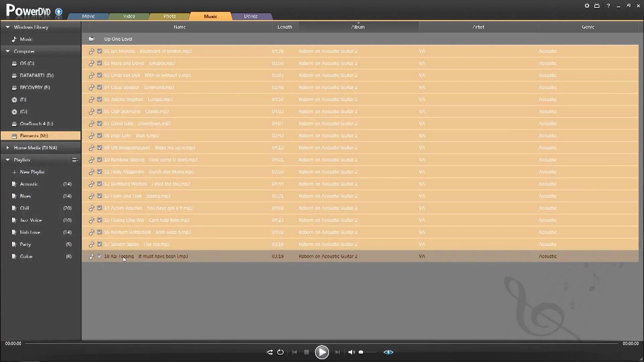644x362 pixels.
Task: Open settings gear in title bar
Action: pyautogui.click(x=587, y=6)
